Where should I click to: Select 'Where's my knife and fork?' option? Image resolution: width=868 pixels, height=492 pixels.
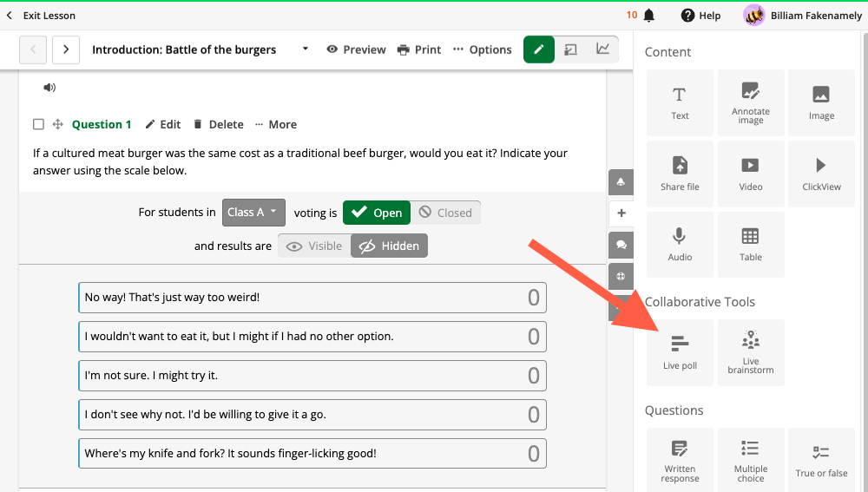(312, 453)
